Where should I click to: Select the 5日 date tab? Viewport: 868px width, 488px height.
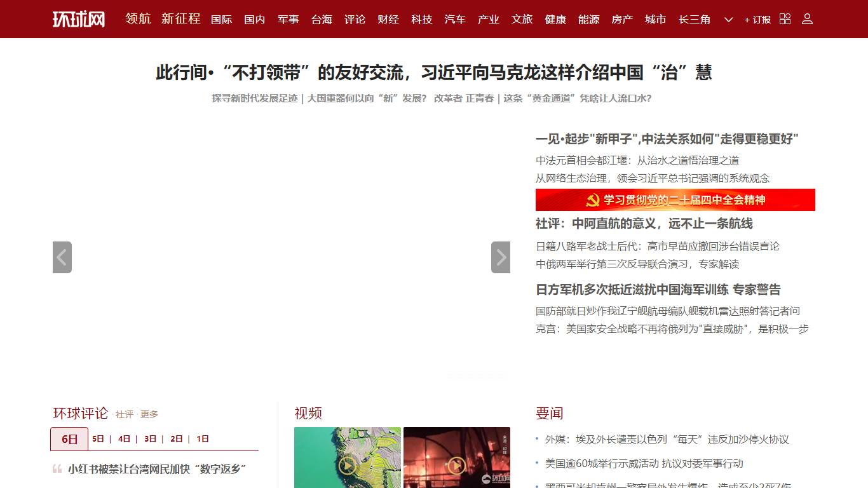coord(97,438)
